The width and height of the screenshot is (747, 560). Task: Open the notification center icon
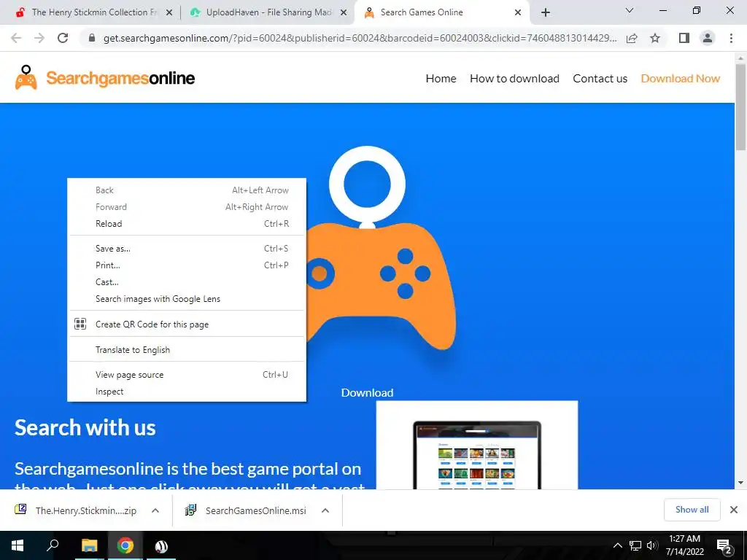724,546
